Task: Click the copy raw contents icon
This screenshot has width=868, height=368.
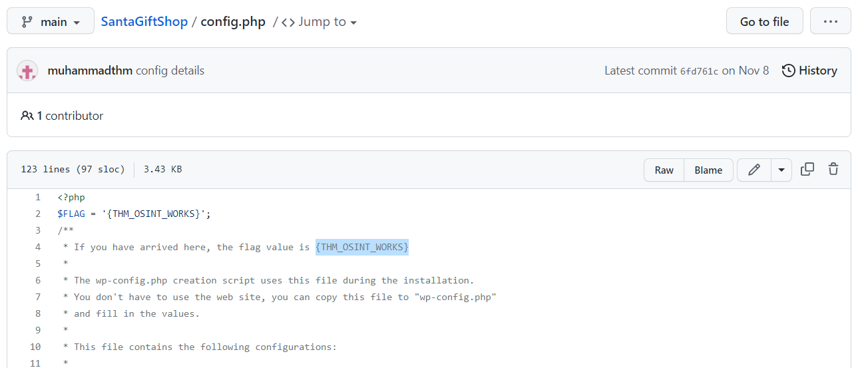Action: pyautogui.click(x=807, y=169)
